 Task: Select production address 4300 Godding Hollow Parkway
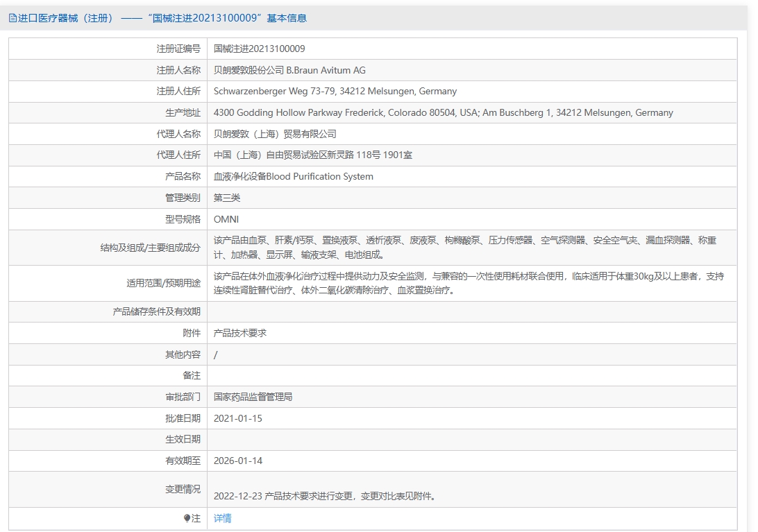[x=444, y=112]
